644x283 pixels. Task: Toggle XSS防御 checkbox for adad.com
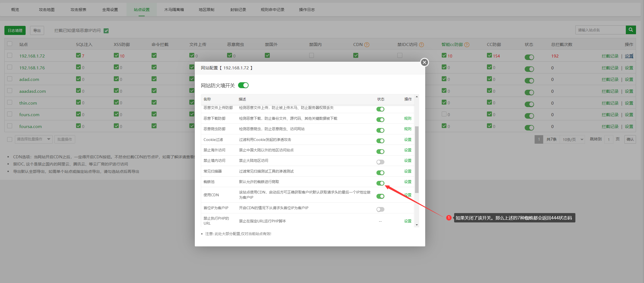116,79
